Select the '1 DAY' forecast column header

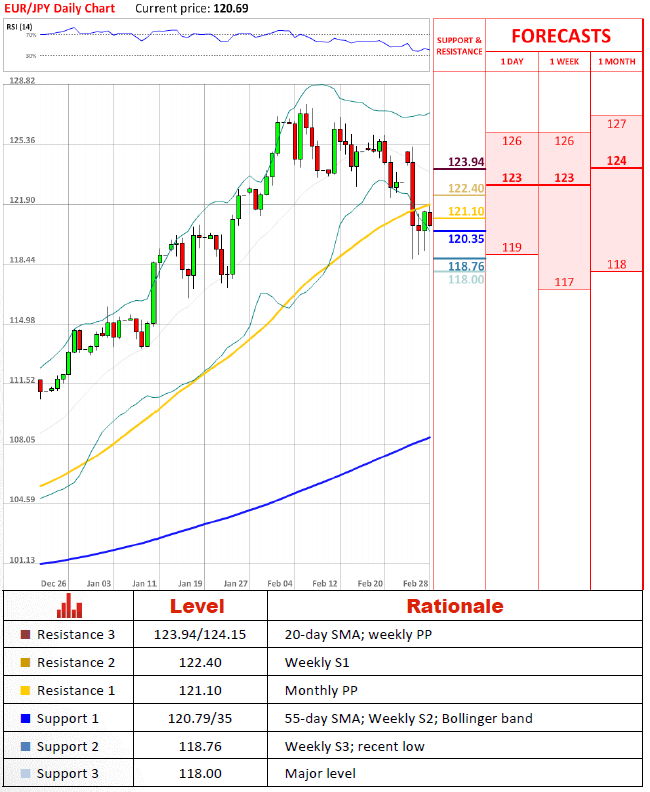pyautogui.click(x=512, y=62)
